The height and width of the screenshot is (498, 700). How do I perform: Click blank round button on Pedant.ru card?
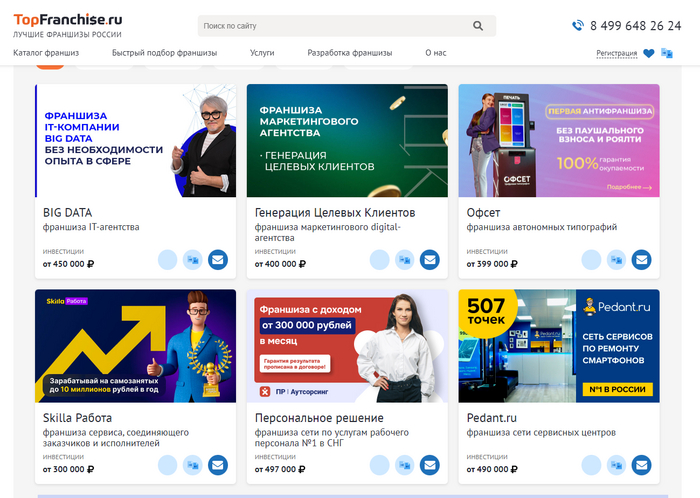pyautogui.click(x=591, y=465)
